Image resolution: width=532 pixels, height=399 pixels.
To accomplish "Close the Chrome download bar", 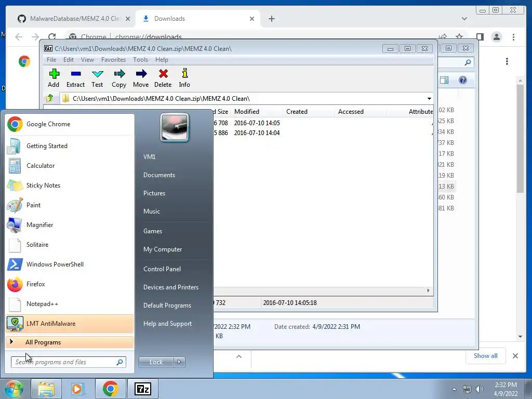I will pos(515,356).
